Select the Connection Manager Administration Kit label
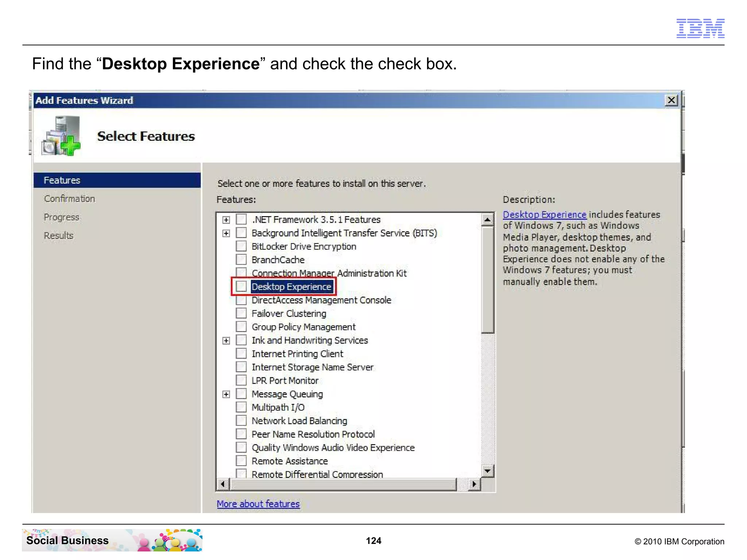The image size is (747, 560). pos(329,273)
